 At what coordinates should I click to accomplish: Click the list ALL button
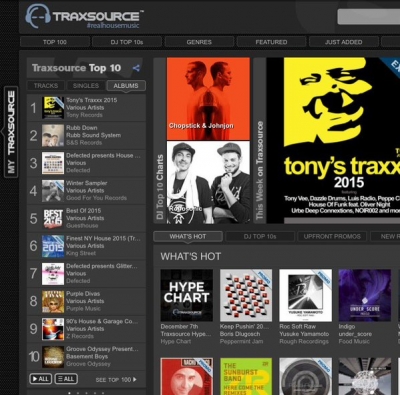[66, 379]
